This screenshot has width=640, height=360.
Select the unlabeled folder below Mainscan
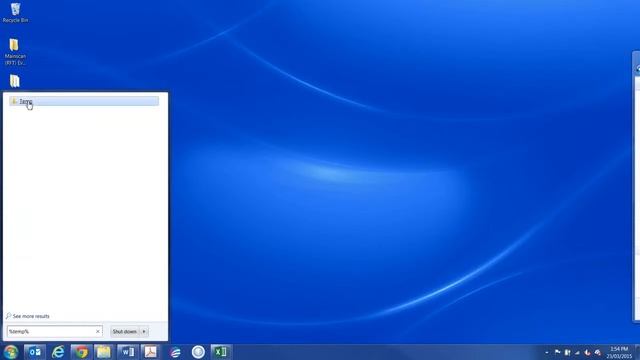coord(15,81)
